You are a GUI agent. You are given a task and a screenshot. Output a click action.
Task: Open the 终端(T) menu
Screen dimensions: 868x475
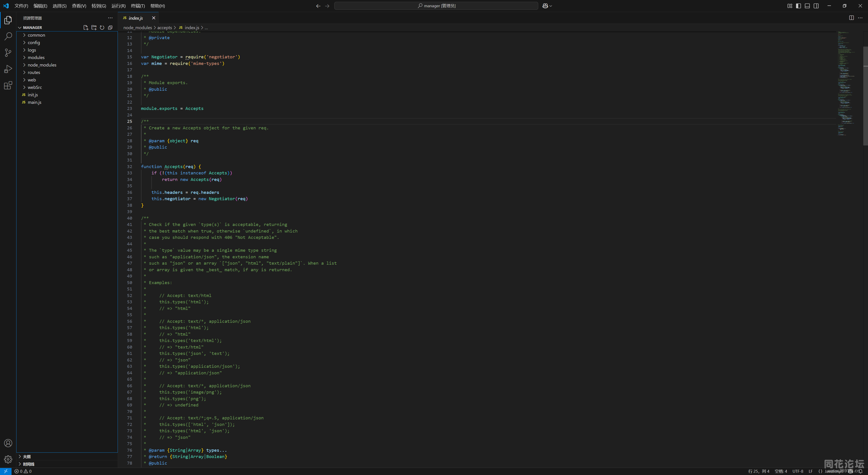tap(138, 6)
